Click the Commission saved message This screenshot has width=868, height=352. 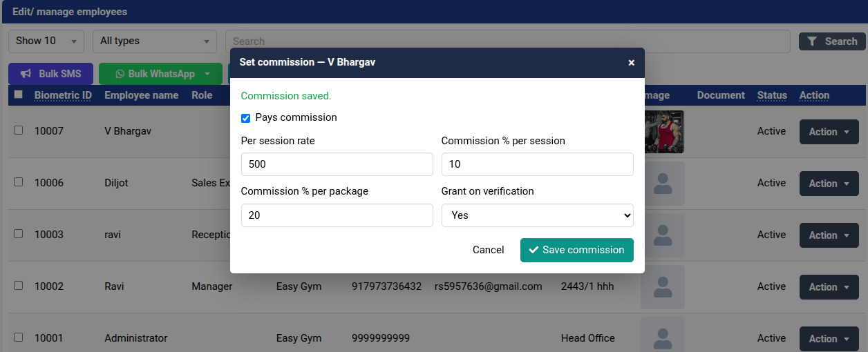click(286, 96)
